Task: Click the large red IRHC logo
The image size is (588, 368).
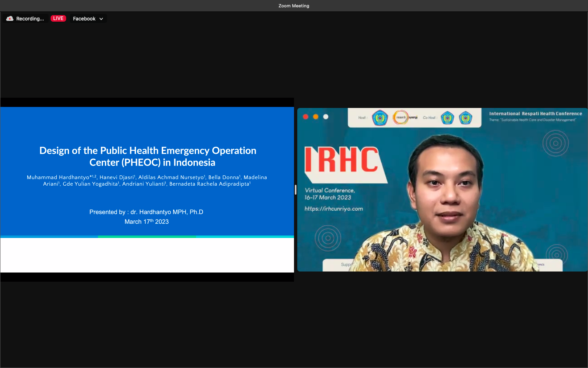Action: tap(342, 160)
